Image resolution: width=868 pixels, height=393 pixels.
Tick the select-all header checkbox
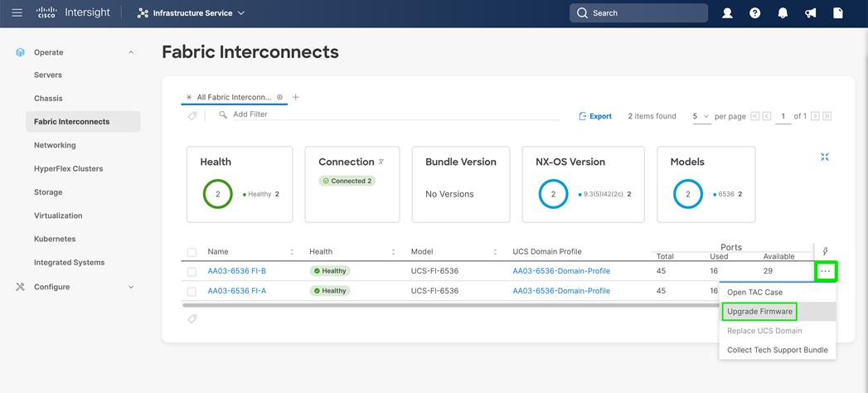tap(192, 252)
